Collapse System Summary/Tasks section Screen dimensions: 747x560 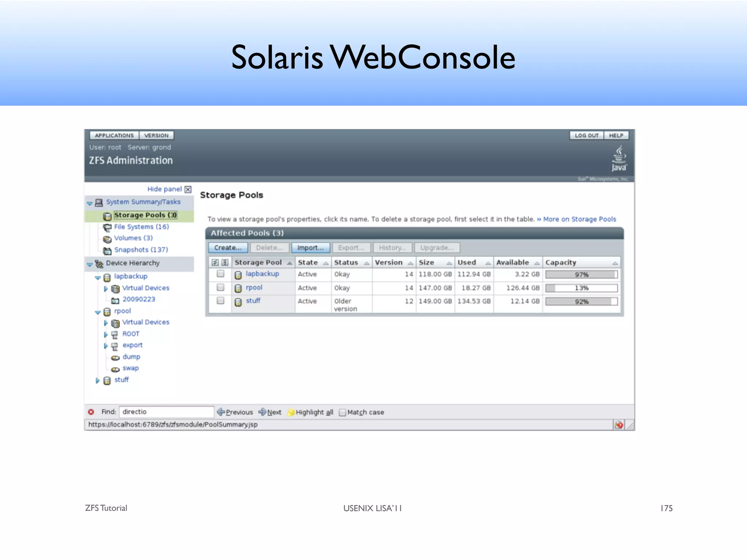[90, 203]
